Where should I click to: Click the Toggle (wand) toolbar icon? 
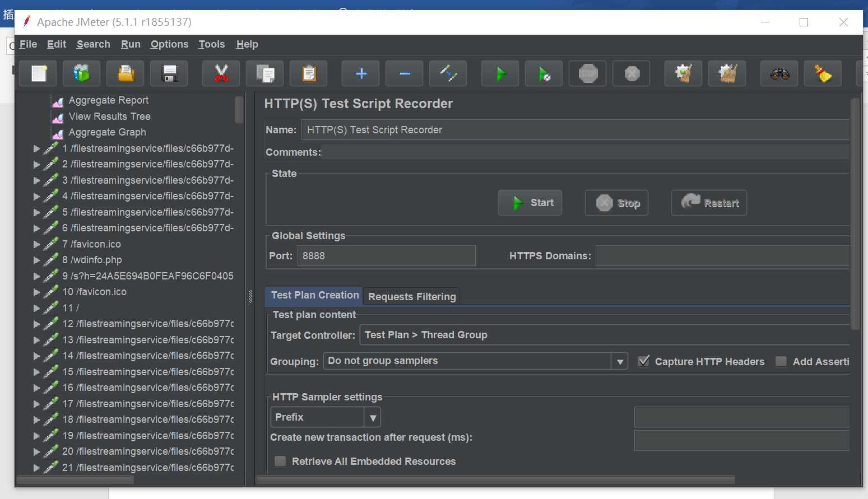448,73
